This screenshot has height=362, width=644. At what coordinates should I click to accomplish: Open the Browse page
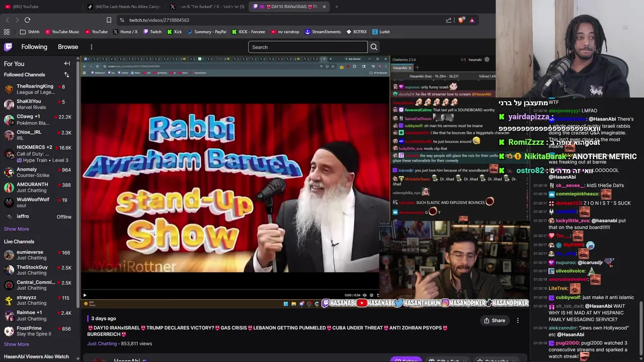[x=68, y=47]
